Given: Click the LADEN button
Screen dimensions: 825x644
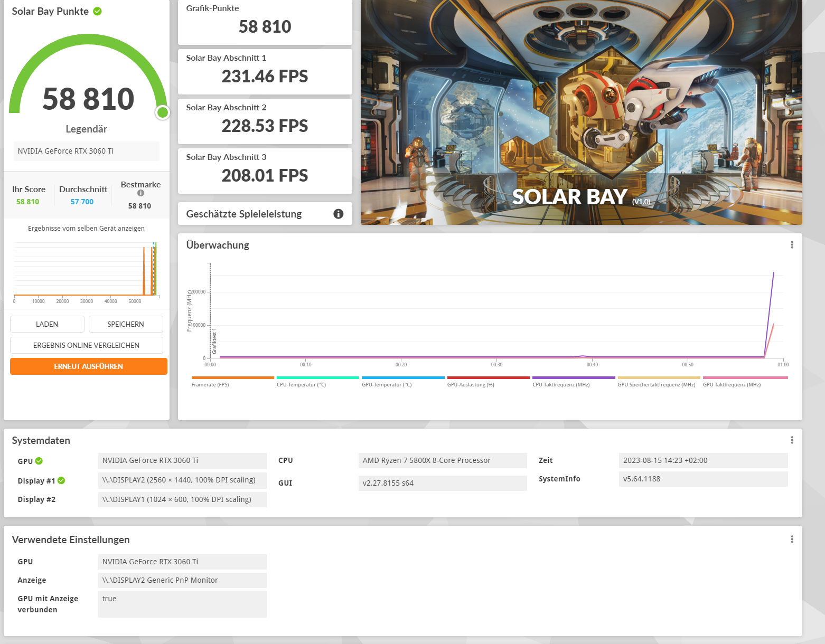Looking at the screenshot, I should pyautogui.click(x=47, y=324).
